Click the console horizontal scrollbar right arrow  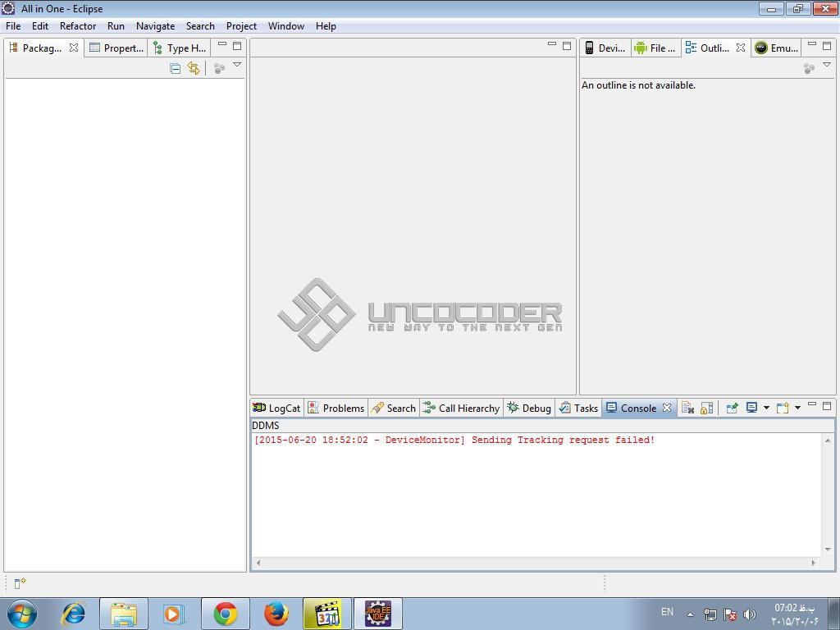pos(814,563)
